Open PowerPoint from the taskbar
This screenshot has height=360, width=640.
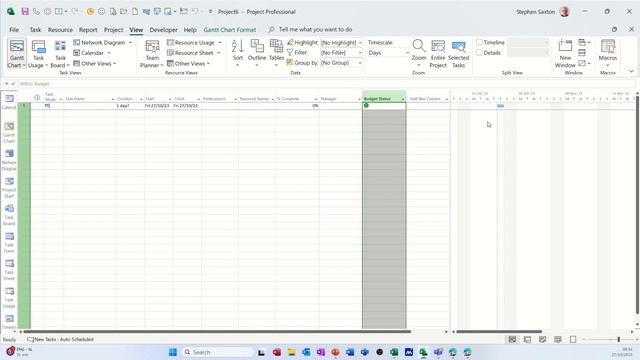pos(335,352)
